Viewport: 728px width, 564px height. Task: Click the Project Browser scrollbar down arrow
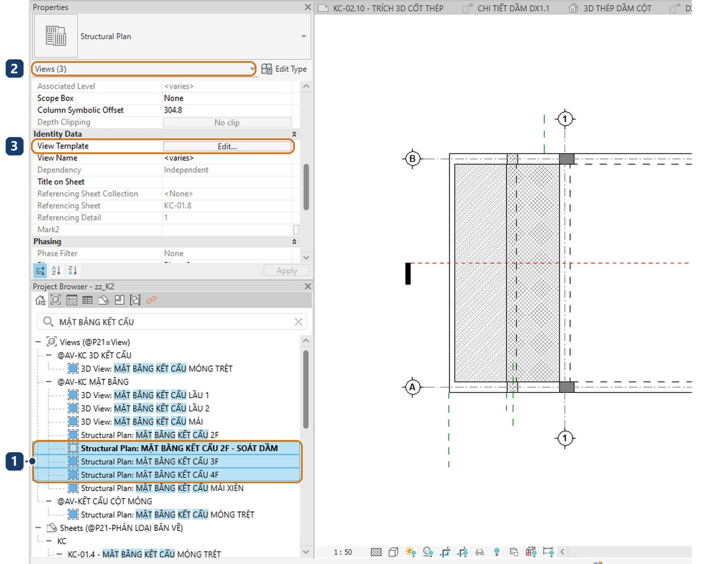(306, 552)
